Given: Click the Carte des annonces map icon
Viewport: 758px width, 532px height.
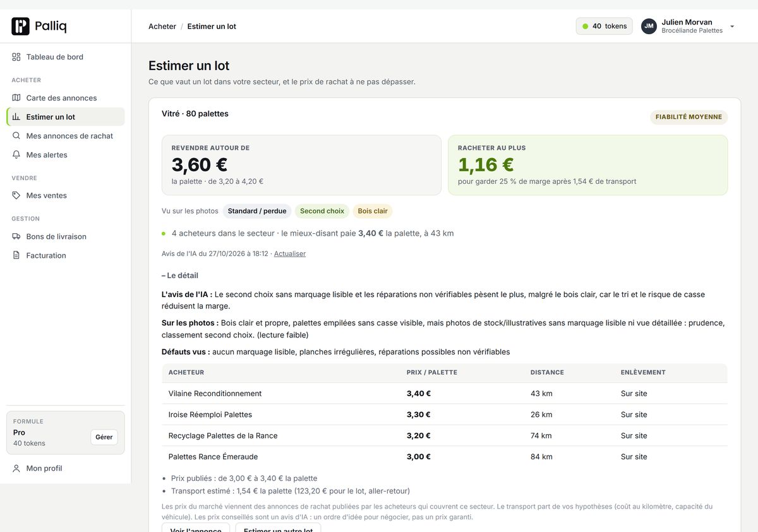Looking at the screenshot, I should pyautogui.click(x=16, y=98).
